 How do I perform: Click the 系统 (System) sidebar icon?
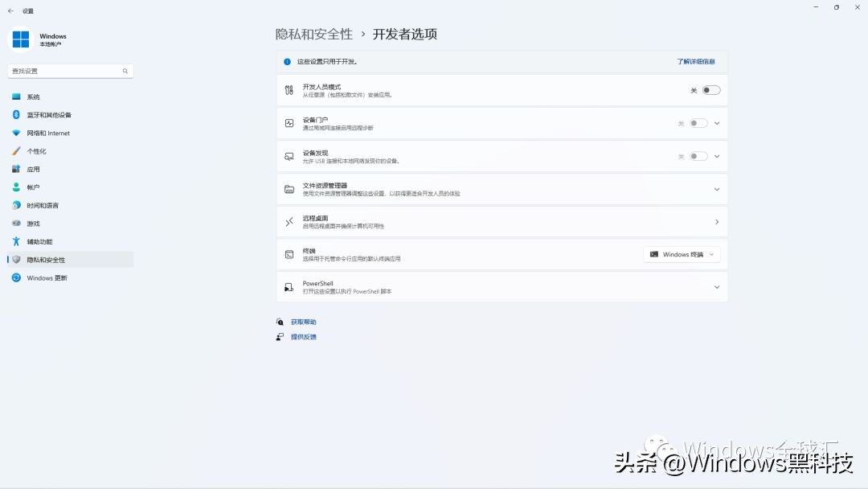[18, 97]
